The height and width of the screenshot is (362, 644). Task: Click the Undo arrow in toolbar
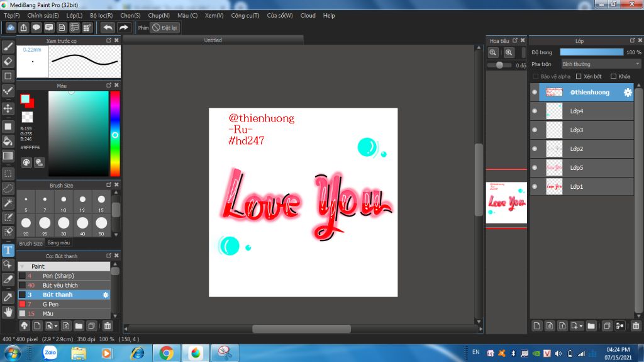coord(108,28)
